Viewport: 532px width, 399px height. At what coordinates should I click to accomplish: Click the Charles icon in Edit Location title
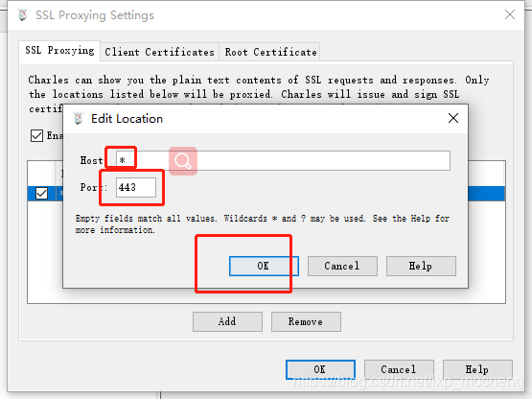[x=79, y=119]
